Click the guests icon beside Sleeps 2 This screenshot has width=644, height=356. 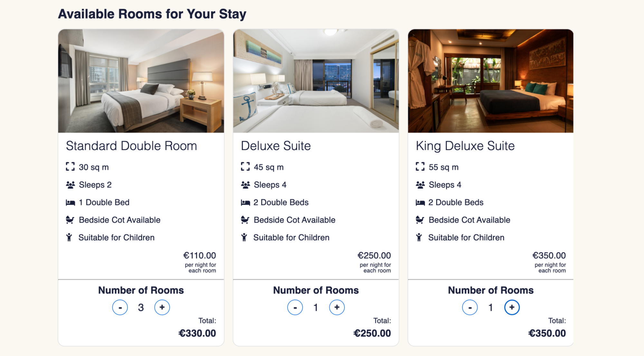click(70, 185)
